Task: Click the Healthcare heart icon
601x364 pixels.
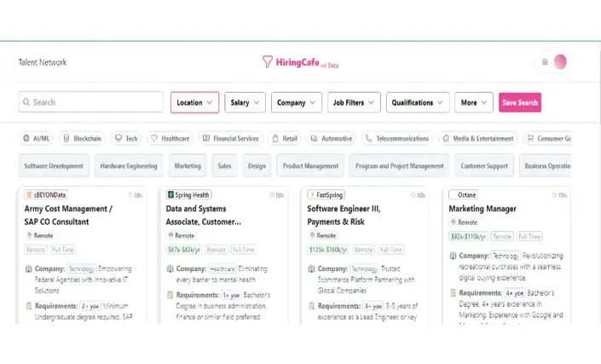Action: pyautogui.click(x=154, y=138)
